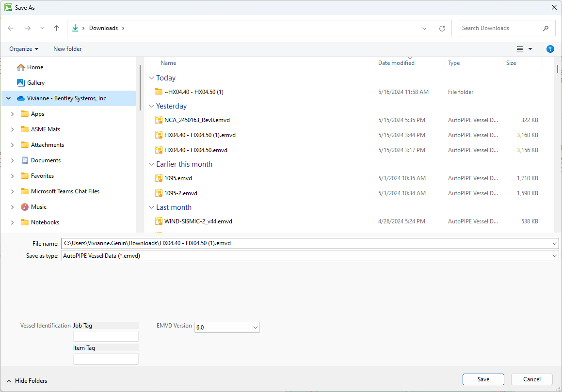Click the Documents folder icon
This screenshot has height=392, width=562.
25,160
